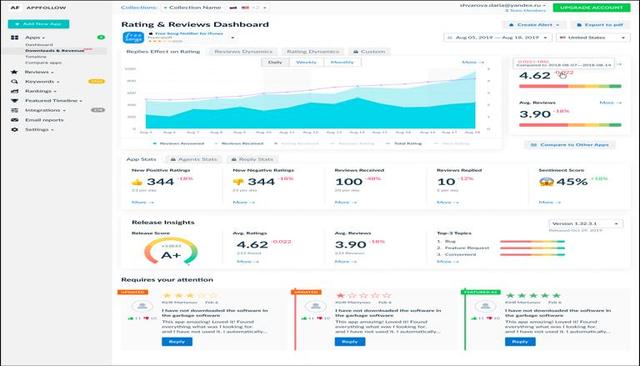
Task: Click More link under Reviews Received
Action: 346,202
